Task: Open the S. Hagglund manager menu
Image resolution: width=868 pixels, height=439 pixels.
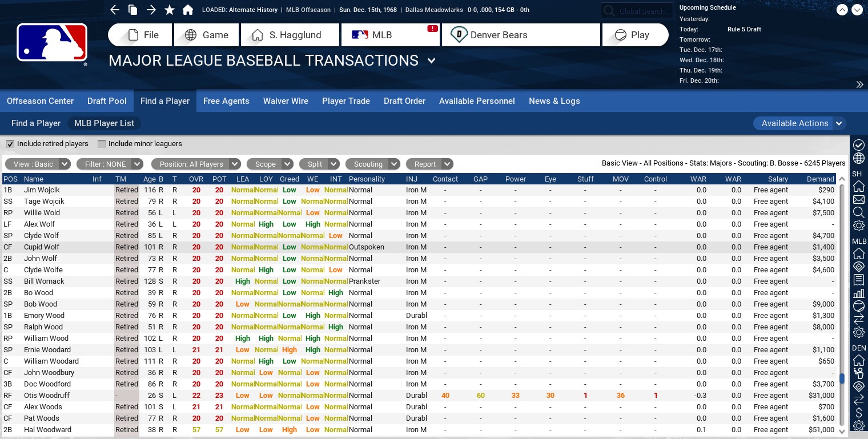Action: (x=290, y=35)
